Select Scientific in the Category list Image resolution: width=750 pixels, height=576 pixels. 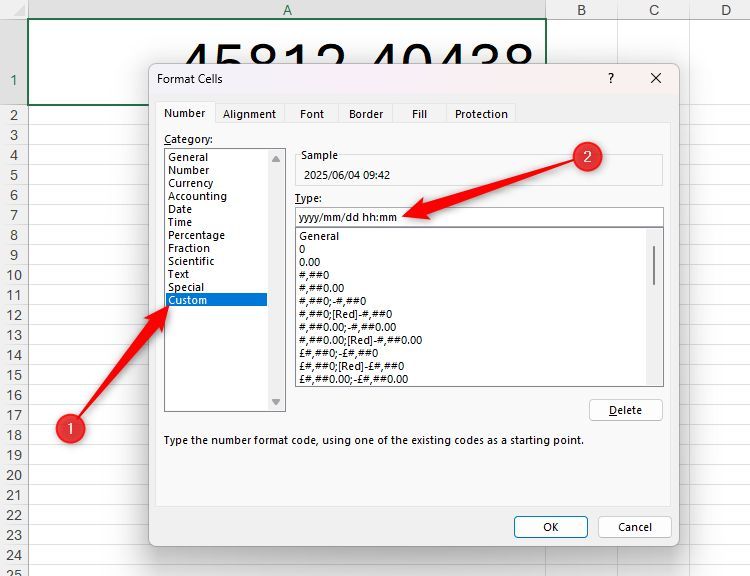tap(191, 261)
